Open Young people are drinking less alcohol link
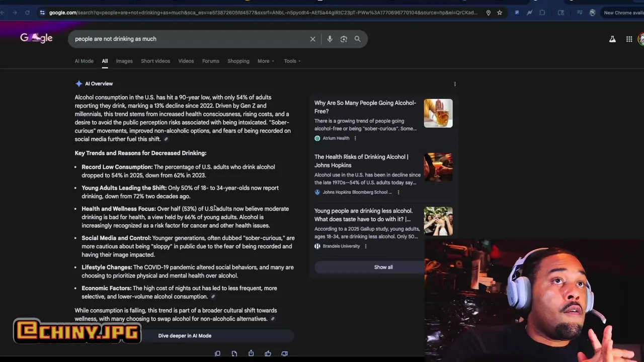The height and width of the screenshot is (362, 644). click(363, 215)
